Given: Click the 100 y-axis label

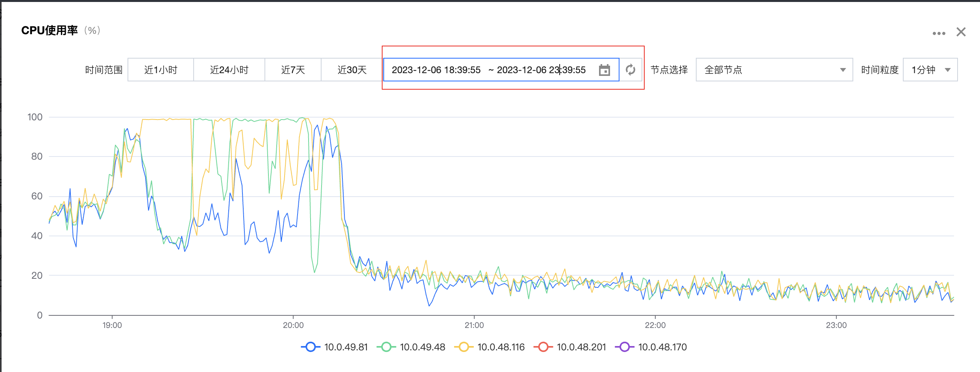Looking at the screenshot, I should coord(35,117).
